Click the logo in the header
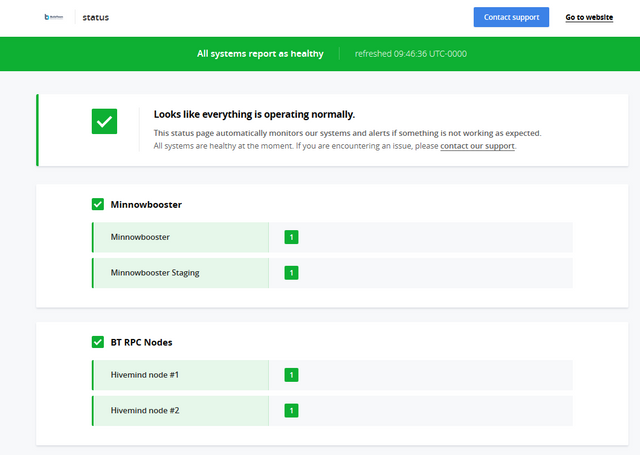 click(x=54, y=17)
